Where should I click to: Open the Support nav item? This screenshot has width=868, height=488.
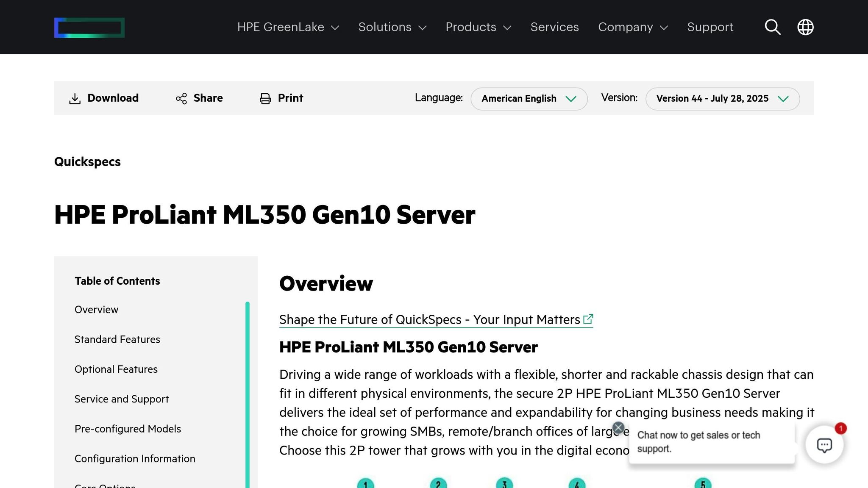click(710, 27)
